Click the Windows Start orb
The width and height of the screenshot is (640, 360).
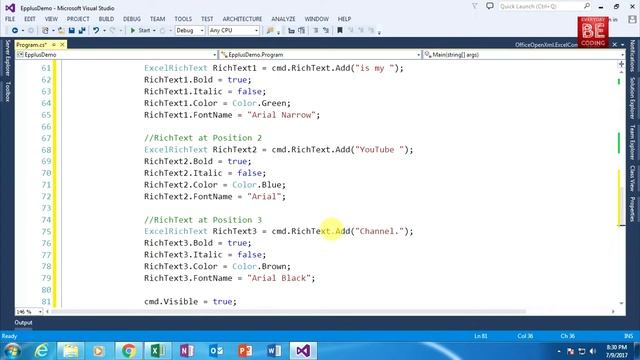pos(12,351)
